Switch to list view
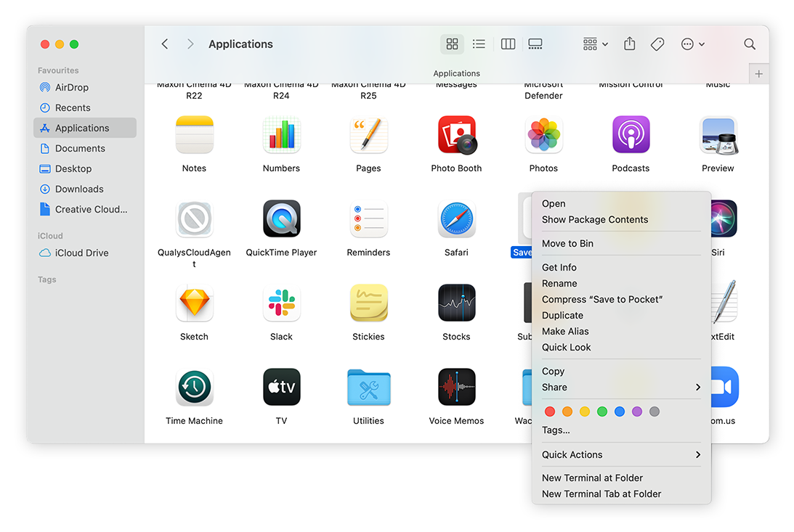Viewport: 794px width, 532px height. [479, 44]
